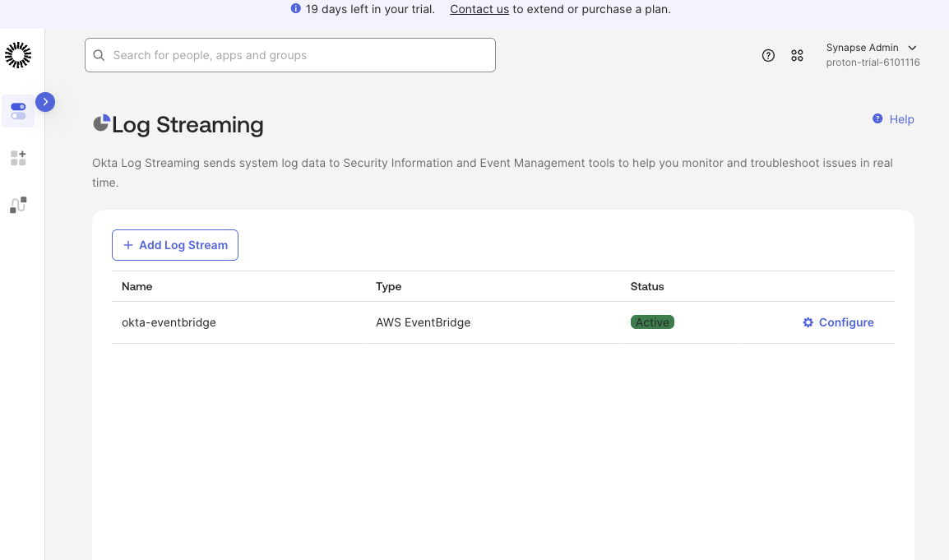Click the Okta sunburst logo
The width and height of the screenshot is (949, 560).
pos(18,55)
